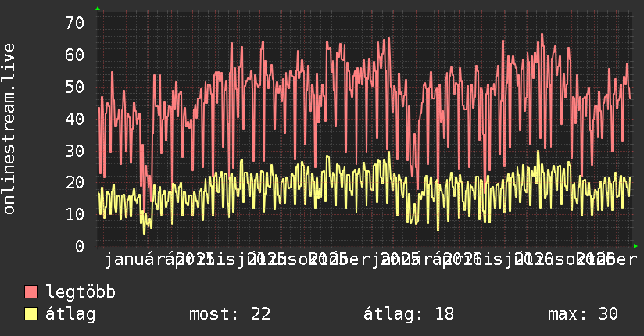Screen dimensions: 644x336
Task: Click the green arrow atop the y-axis
Action: coord(98,9)
